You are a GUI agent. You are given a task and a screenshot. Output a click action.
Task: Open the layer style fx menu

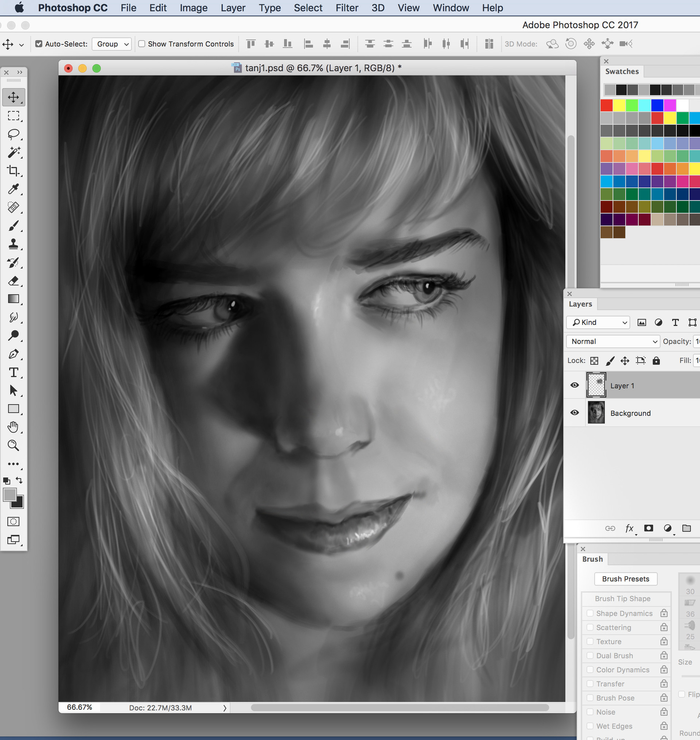click(x=630, y=528)
